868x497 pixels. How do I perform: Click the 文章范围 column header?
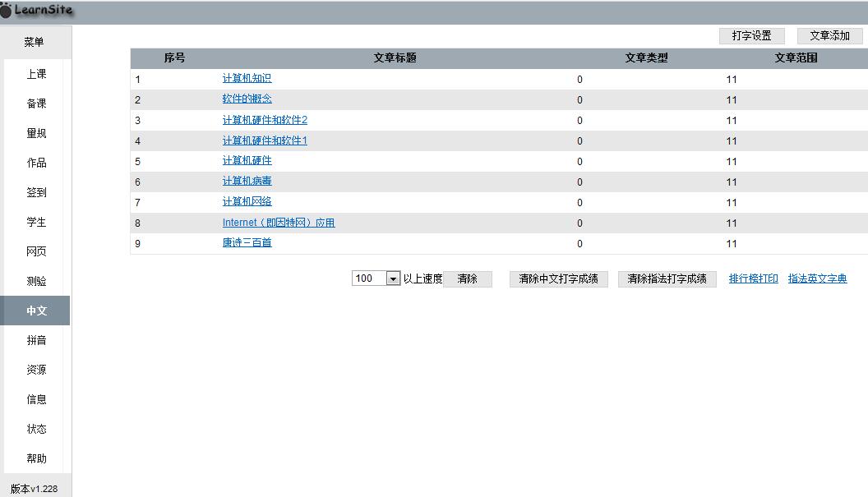(x=796, y=58)
